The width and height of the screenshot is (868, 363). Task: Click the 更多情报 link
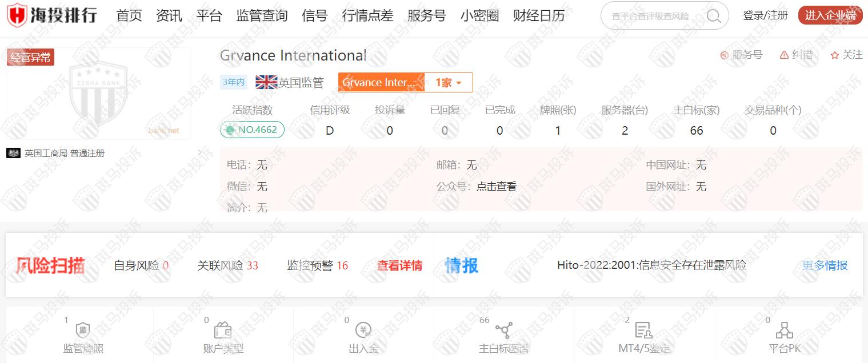pyautogui.click(x=824, y=265)
